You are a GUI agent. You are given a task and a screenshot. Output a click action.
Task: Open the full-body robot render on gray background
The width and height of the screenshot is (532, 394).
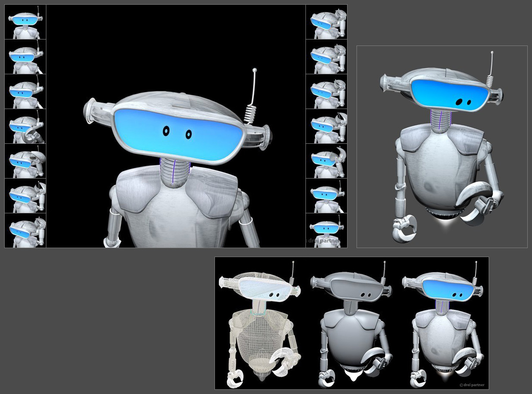point(442,147)
